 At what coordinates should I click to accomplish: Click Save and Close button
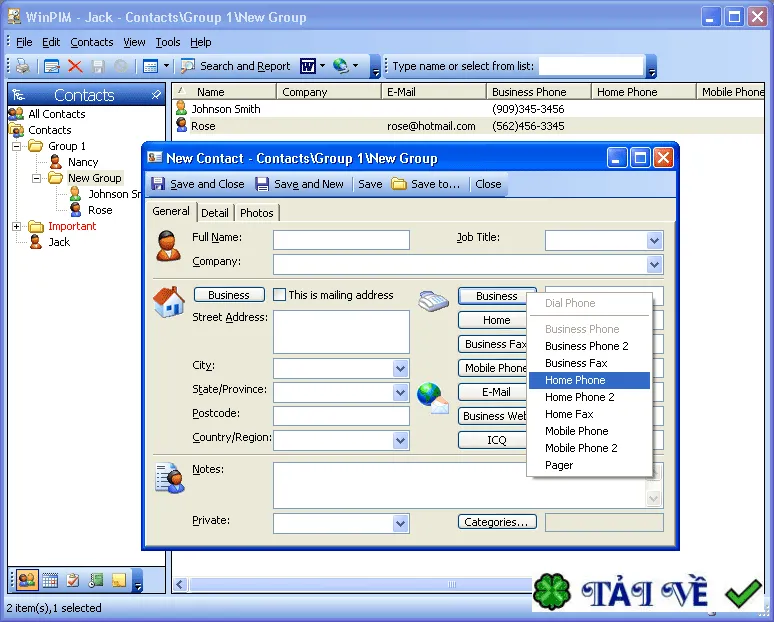pyautogui.click(x=197, y=184)
